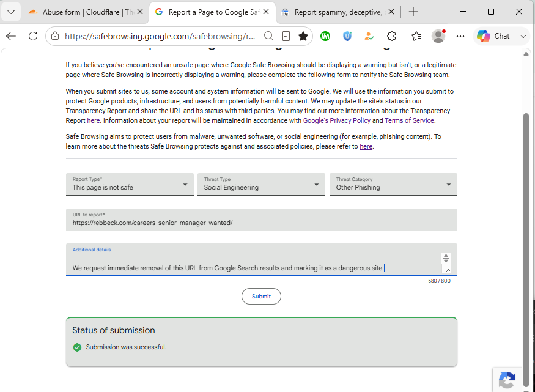Image resolution: width=535 pixels, height=392 pixels.
Task: Expand the Report Type dropdown
Action: (130, 184)
